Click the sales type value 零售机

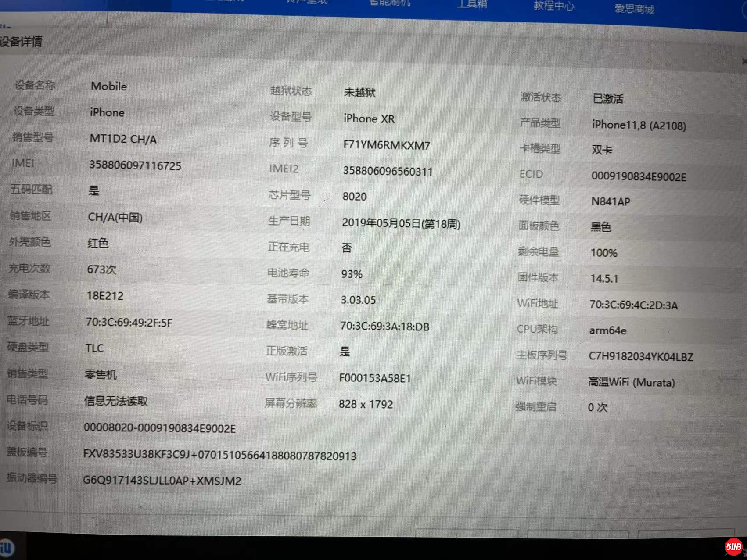pyautogui.click(x=101, y=375)
